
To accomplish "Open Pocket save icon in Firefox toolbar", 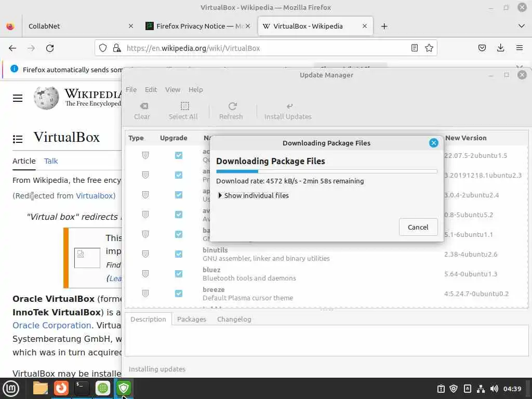I will 482,48.
